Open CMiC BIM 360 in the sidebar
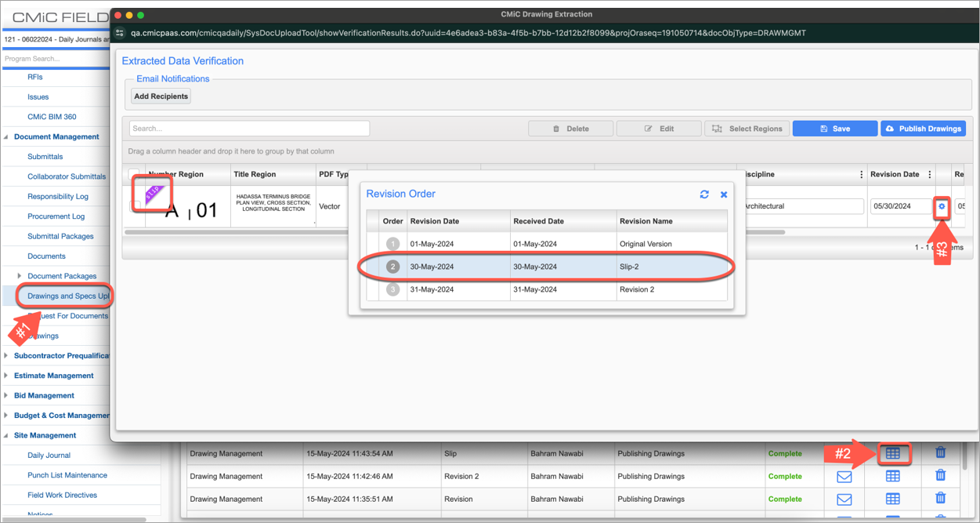The width and height of the screenshot is (980, 523). tap(52, 117)
